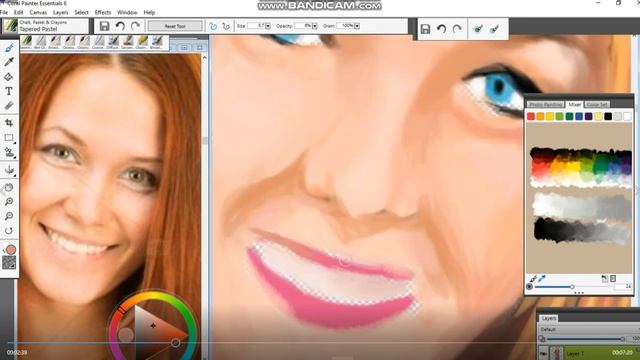Viewport: 640px width, 360px height.
Task: Open the Size slider dropdown
Action: tap(268, 26)
